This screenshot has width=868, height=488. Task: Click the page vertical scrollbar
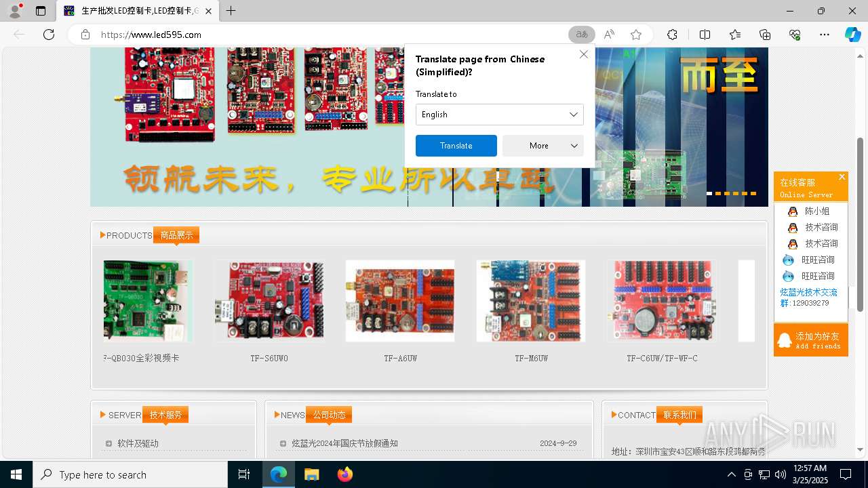point(861,224)
